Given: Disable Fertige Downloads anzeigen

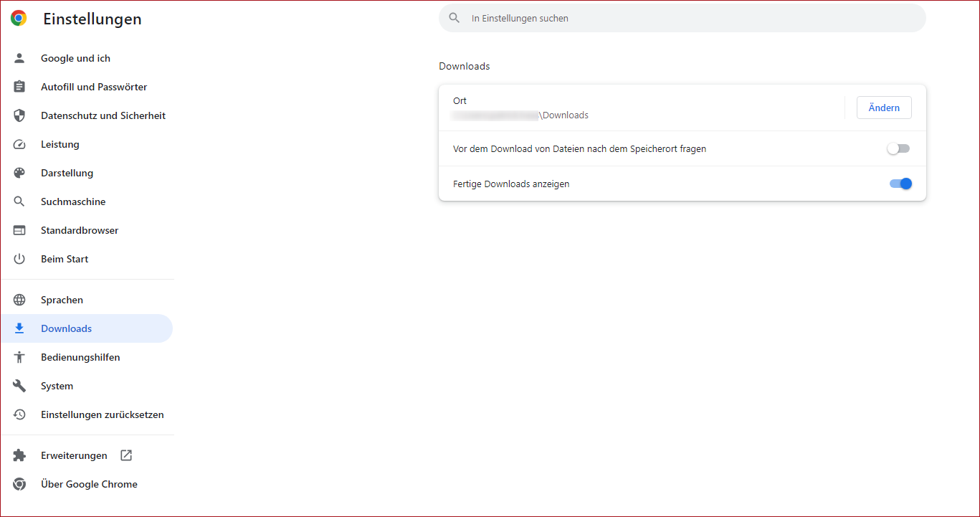Looking at the screenshot, I should coord(900,184).
